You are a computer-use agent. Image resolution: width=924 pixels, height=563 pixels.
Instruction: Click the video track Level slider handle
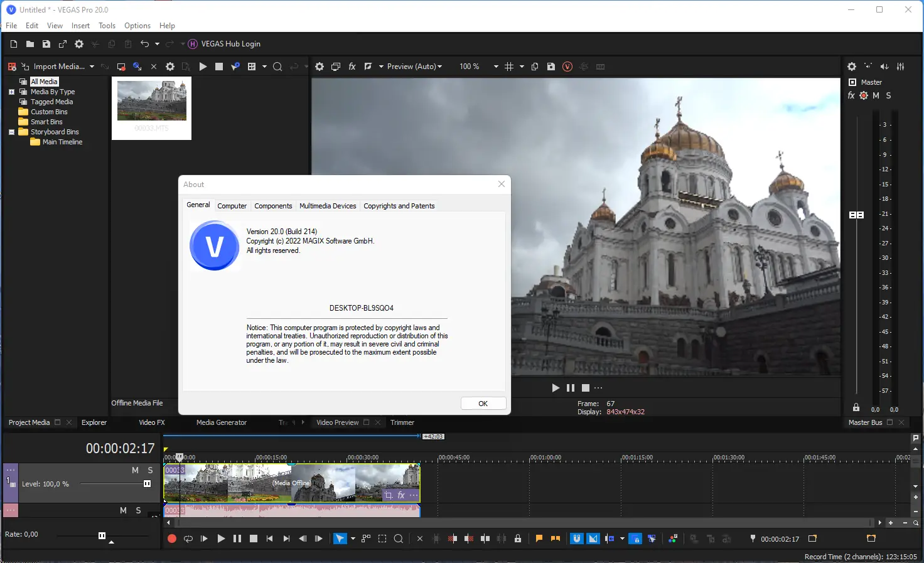(x=148, y=484)
